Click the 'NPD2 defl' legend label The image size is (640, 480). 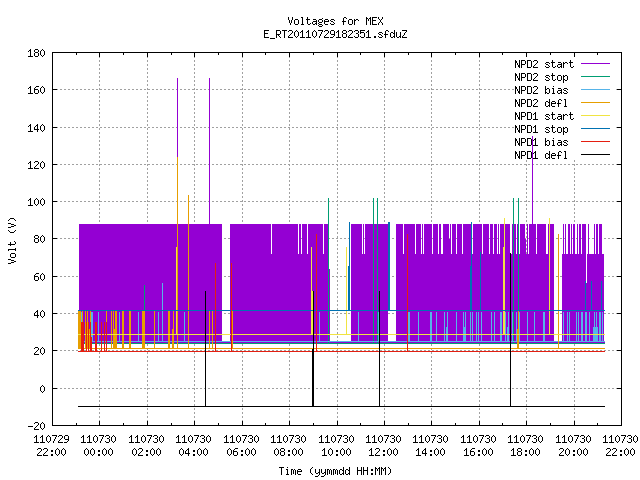[541, 103]
